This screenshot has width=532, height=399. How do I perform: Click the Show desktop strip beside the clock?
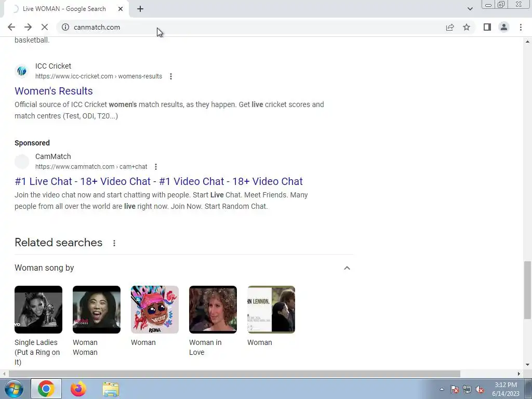point(528,389)
